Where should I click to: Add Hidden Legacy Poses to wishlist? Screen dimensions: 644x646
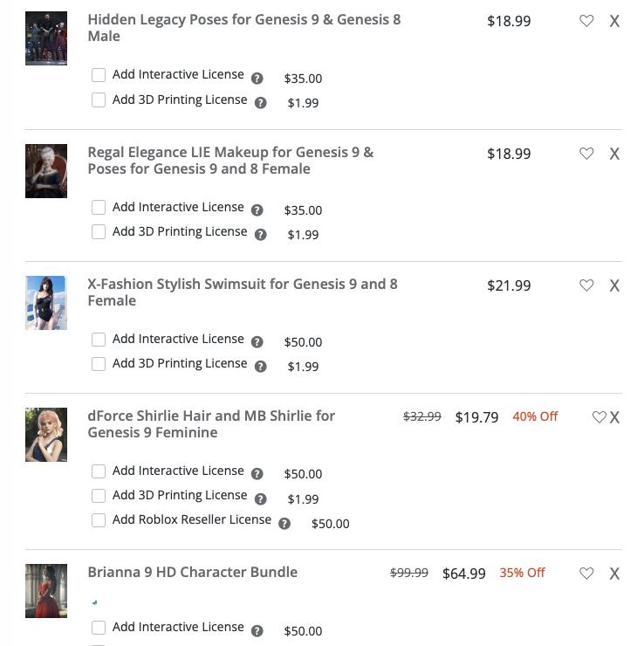coord(586,21)
